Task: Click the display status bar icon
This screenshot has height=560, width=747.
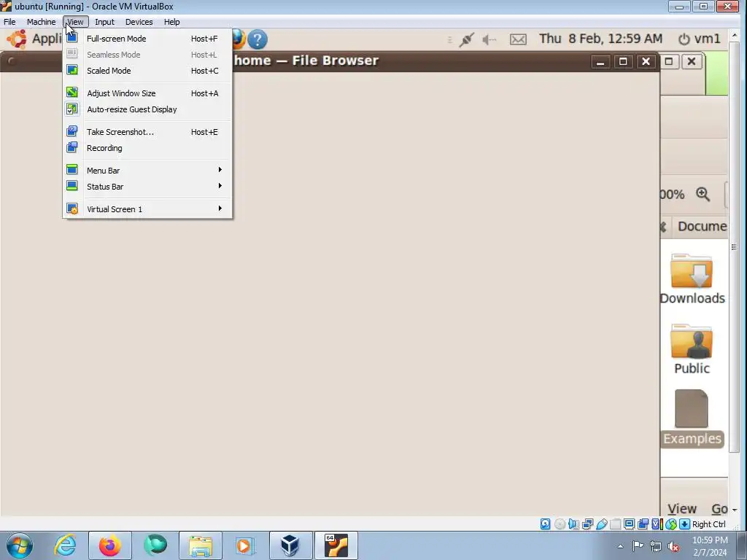Action: pos(630,524)
